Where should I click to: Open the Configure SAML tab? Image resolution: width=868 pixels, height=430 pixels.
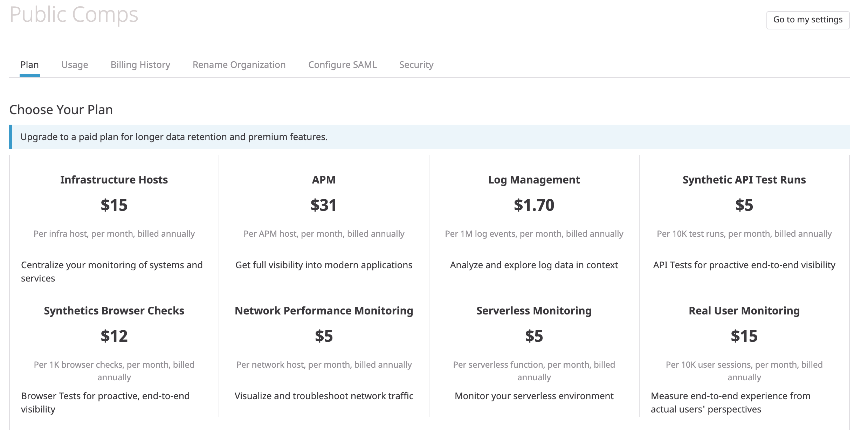pyautogui.click(x=342, y=65)
